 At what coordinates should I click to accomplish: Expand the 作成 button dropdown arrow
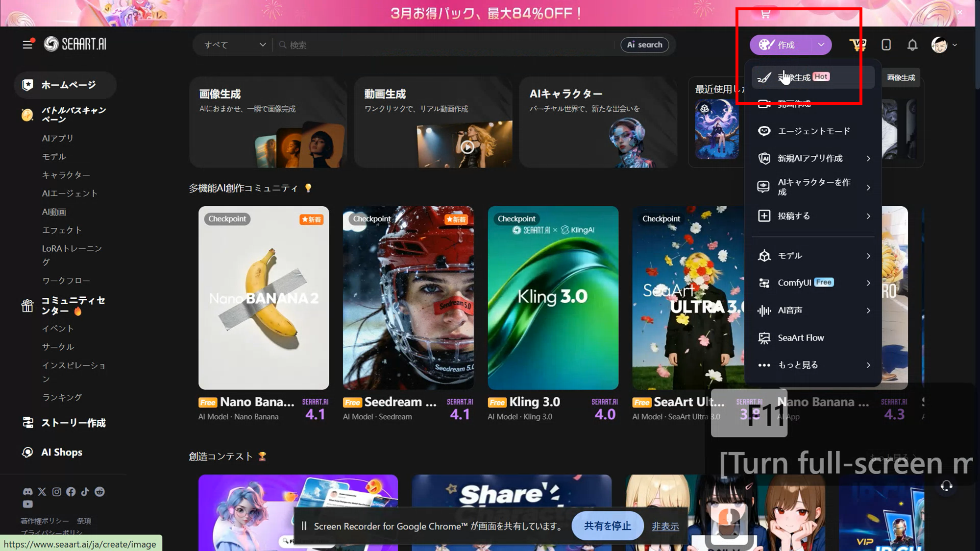pyautogui.click(x=821, y=45)
